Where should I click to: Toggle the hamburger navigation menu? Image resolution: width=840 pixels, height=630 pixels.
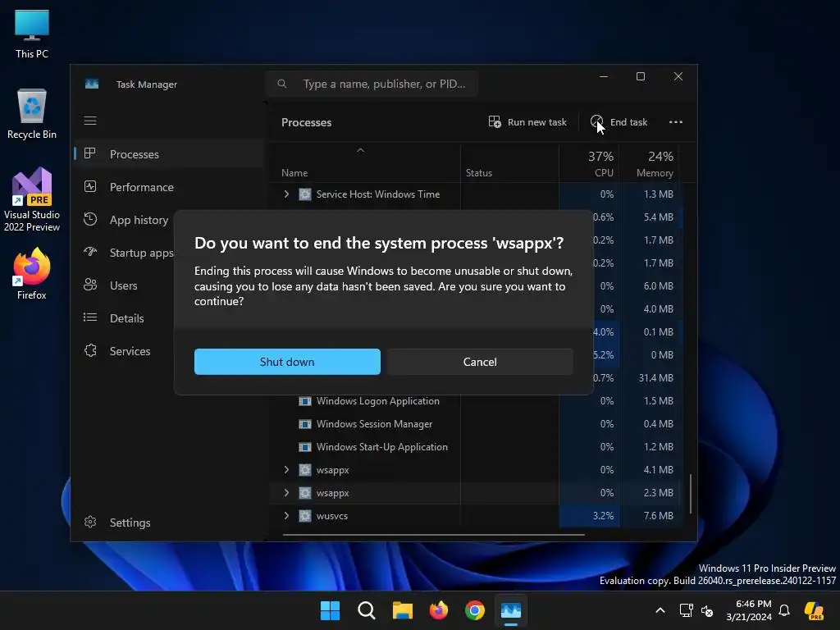coord(90,121)
